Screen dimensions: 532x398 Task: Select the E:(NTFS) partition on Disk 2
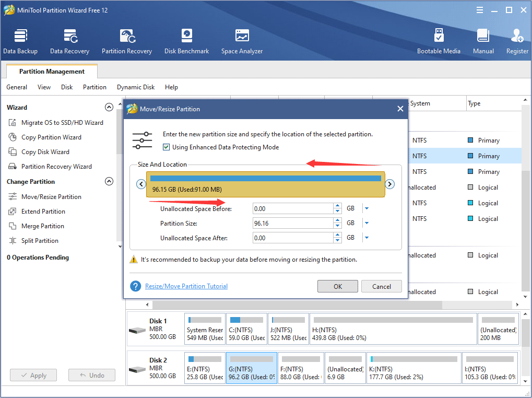tap(205, 368)
